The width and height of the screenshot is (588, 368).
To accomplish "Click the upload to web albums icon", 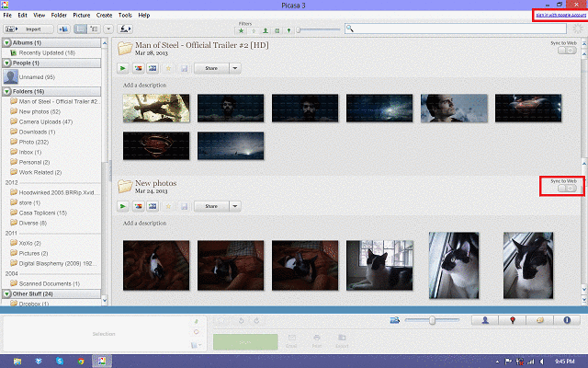I will 125,29.
